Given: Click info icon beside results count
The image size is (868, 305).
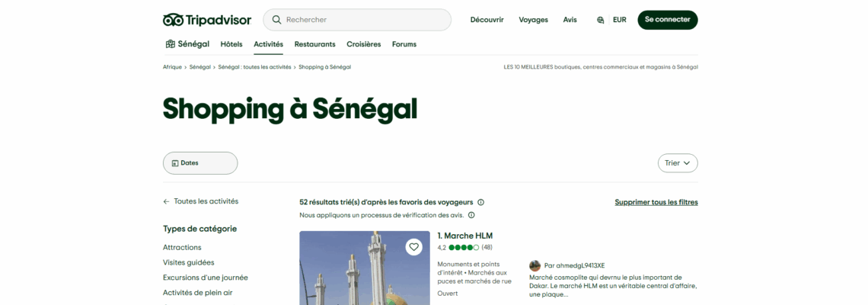Looking at the screenshot, I should click(480, 202).
